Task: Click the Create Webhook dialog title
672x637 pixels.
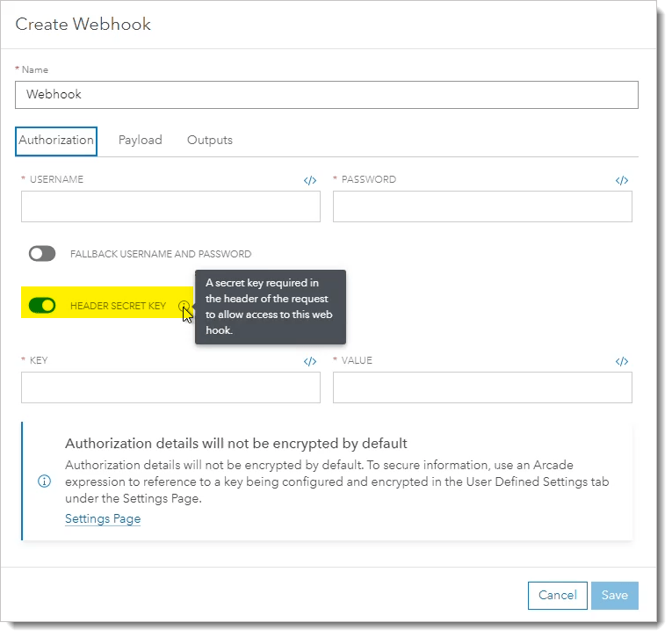Action: pos(83,25)
